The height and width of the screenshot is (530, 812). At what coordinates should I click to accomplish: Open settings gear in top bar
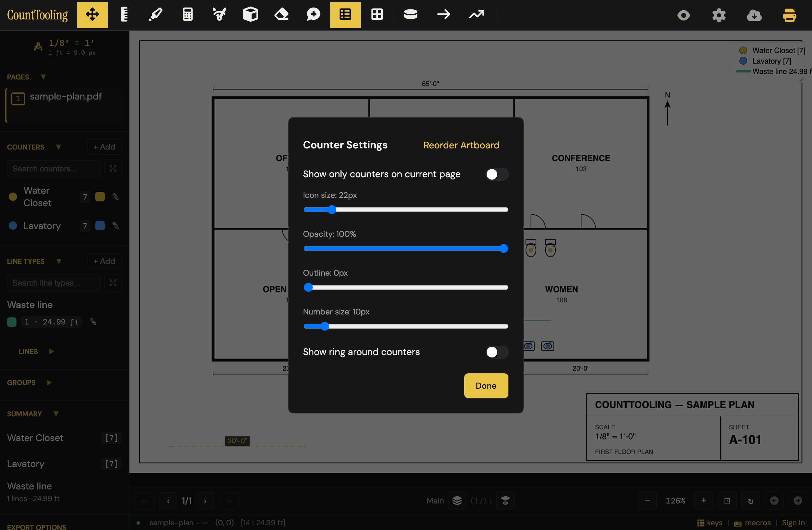(x=719, y=15)
